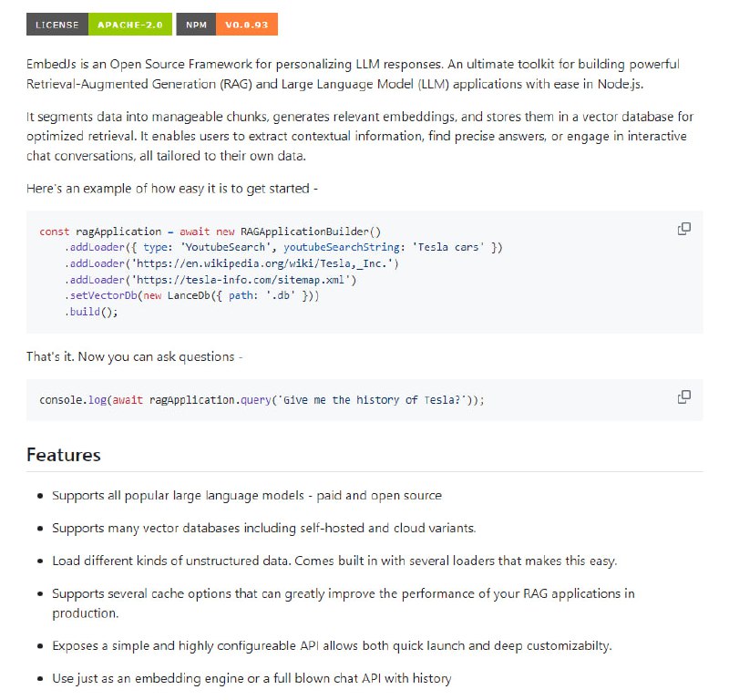The image size is (729, 700).
Task: Copy the console.log query code snippet
Action: pyautogui.click(x=684, y=396)
